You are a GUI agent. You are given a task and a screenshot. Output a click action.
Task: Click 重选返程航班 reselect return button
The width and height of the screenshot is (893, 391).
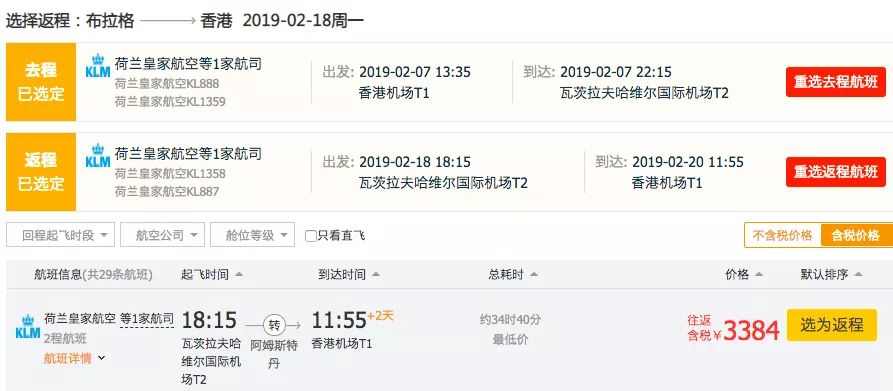tap(836, 171)
